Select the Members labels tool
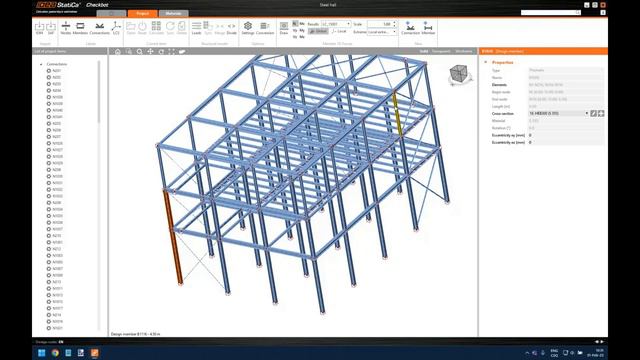The height and width of the screenshot is (360, 640). (x=80, y=28)
